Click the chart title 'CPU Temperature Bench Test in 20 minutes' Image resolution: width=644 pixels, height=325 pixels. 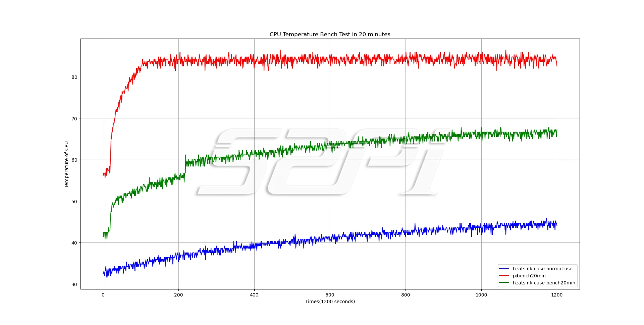(330, 34)
